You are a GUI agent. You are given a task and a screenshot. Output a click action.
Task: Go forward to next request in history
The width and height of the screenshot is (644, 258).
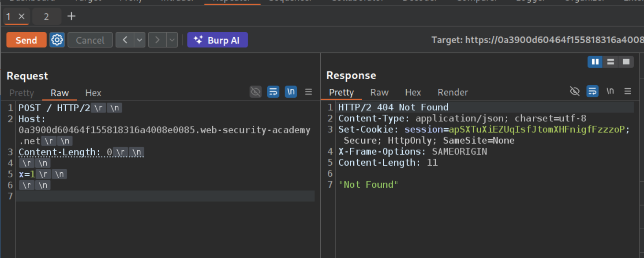pos(157,40)
